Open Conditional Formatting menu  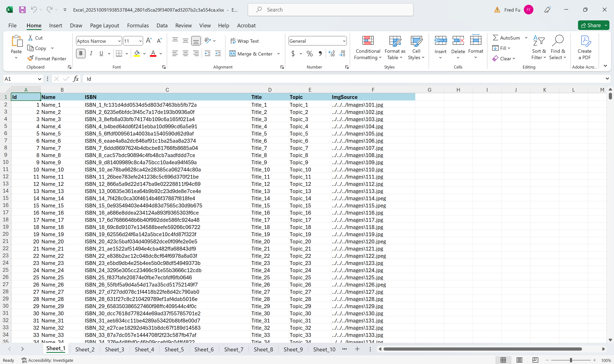pyautogui.click(x=368, y=48)
